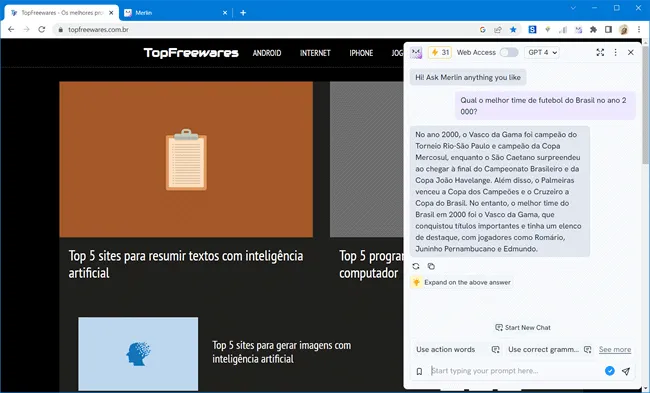Click the lightning credits counter 31
The height and width of the screenshot is (393, 650).
[440, 52]
